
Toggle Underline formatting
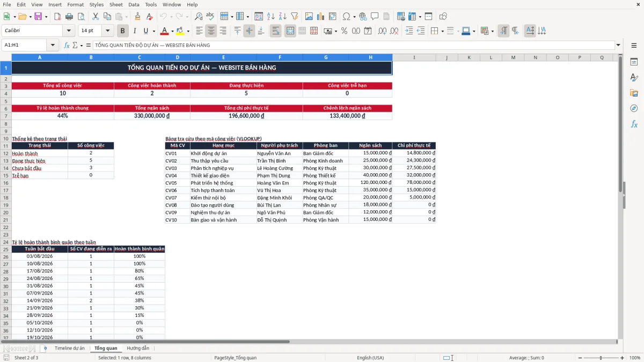pyautogui.click(x=146, y=31)
